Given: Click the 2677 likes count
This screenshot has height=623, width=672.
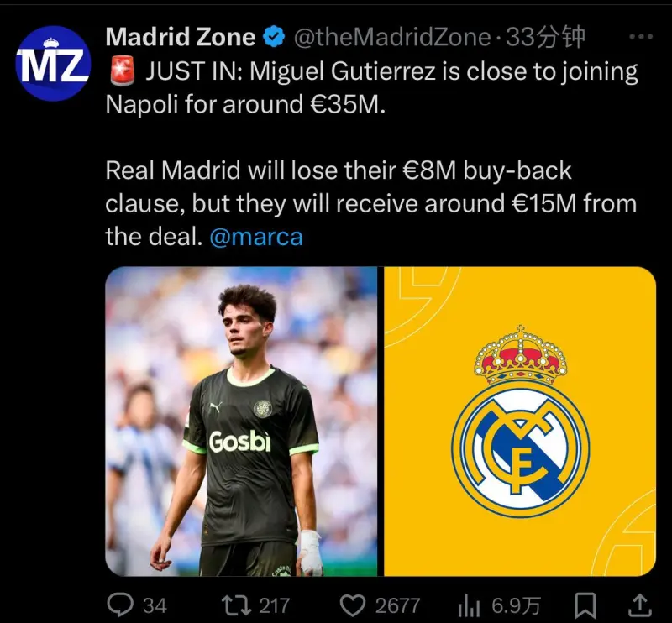Looking at the screenshot, I should point(397,606).
